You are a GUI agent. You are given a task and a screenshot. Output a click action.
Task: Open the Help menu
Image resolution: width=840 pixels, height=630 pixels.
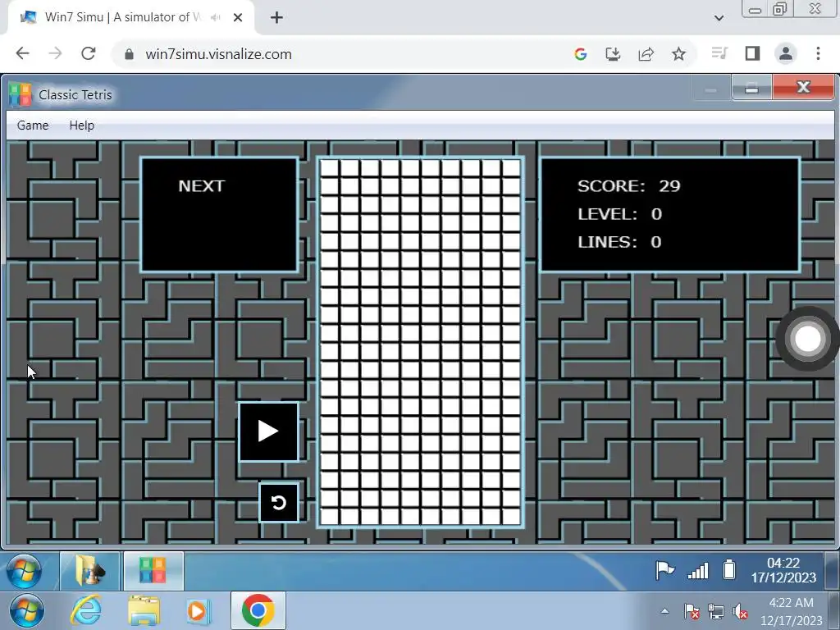81,126
